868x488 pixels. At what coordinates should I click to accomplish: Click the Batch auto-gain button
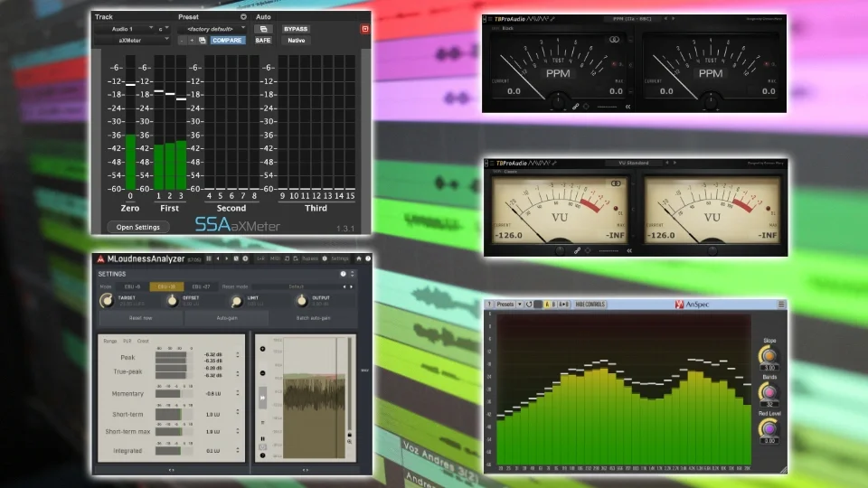click(x=314, y=318)
